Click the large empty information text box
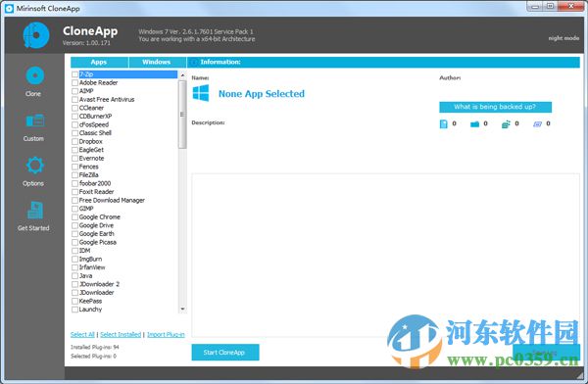Screen dimensions: 588x384 point(385,255)
